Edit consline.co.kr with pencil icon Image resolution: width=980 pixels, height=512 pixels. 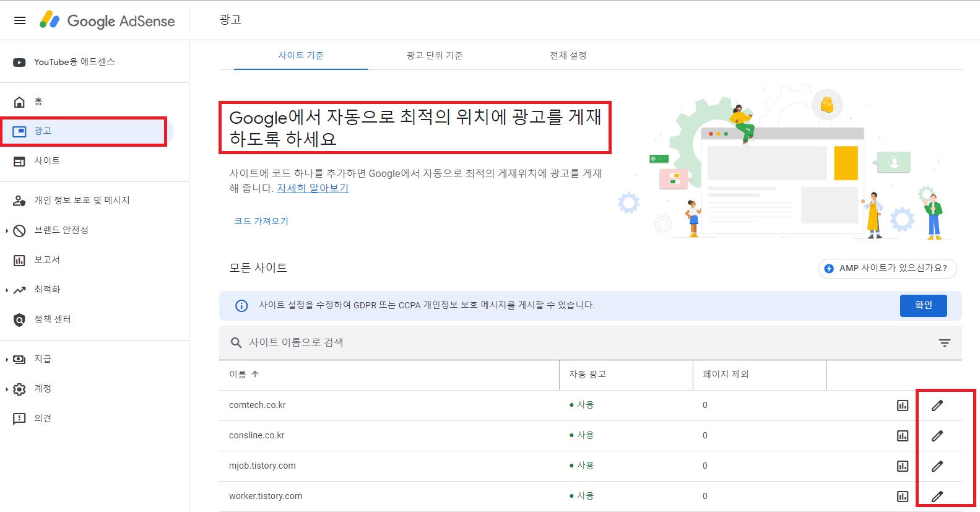[937, 436]
